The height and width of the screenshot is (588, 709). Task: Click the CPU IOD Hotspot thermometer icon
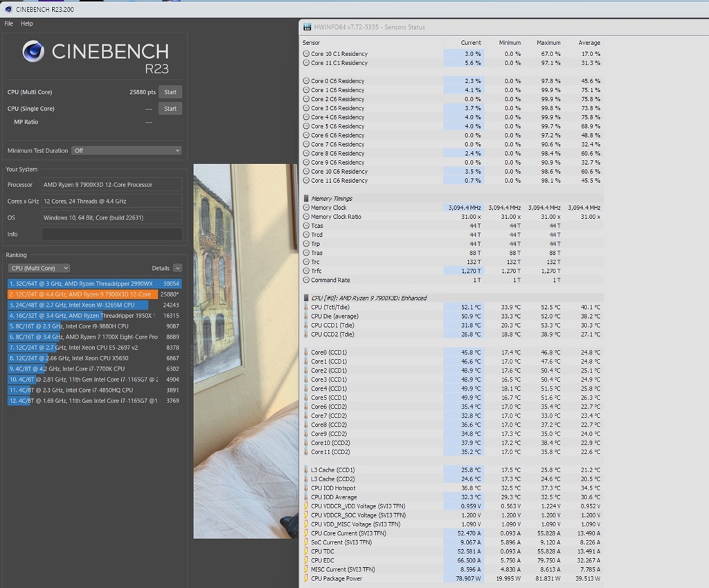tap(306, 488)
